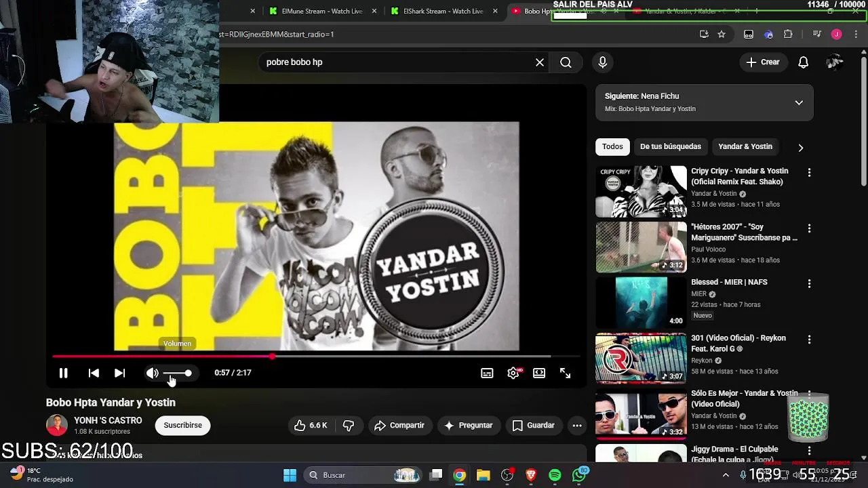
Task: Click the search magnifier button
Action: tap(566, 62)
